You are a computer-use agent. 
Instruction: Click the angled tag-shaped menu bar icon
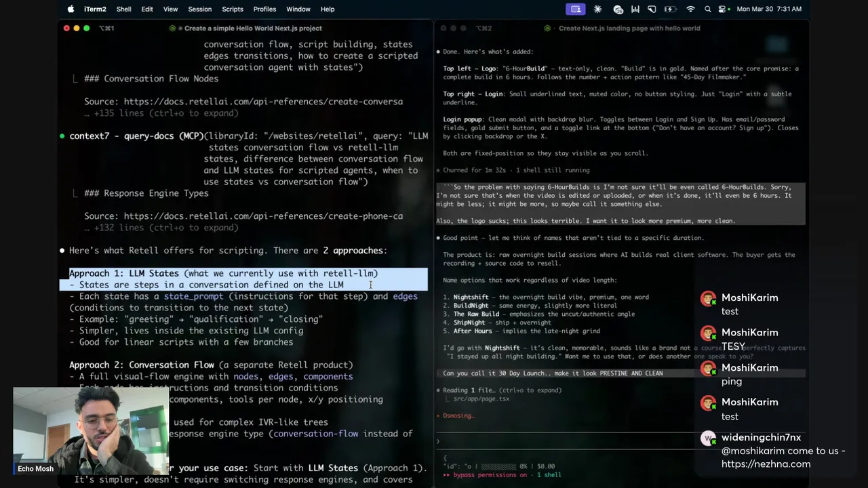click(x=652, y=9)
